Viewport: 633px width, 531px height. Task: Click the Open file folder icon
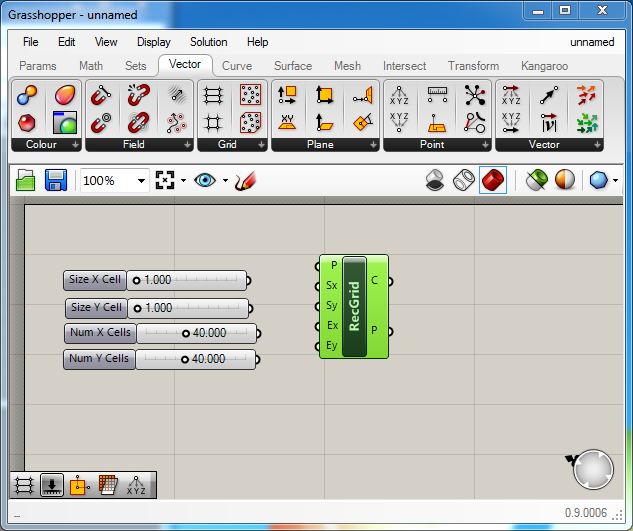[25, 180]
